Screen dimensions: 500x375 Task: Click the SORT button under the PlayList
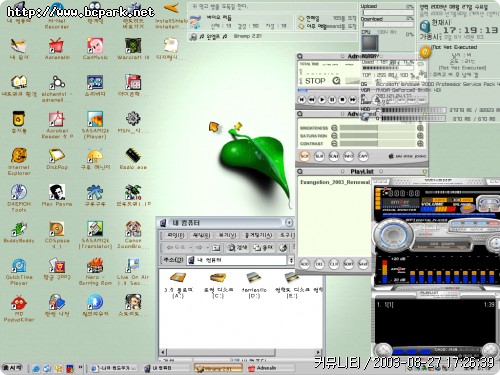(348, 264)
